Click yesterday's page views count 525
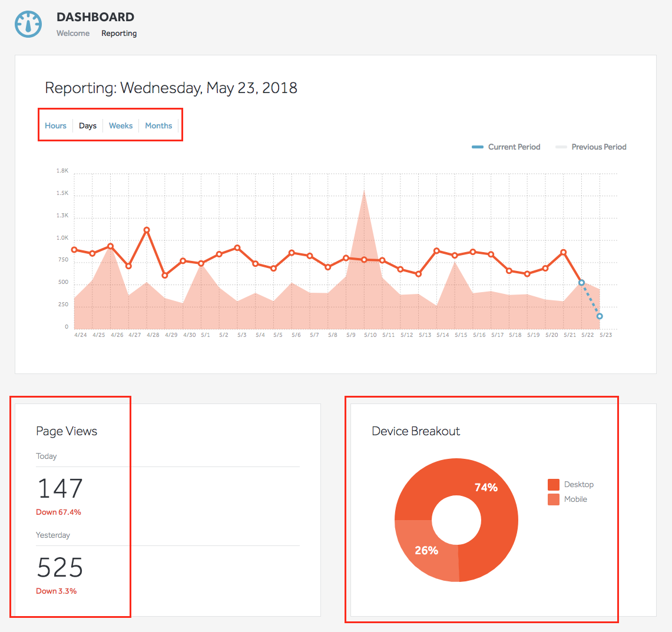The width and height of the screenshot is (672, 632). (60, 568)
